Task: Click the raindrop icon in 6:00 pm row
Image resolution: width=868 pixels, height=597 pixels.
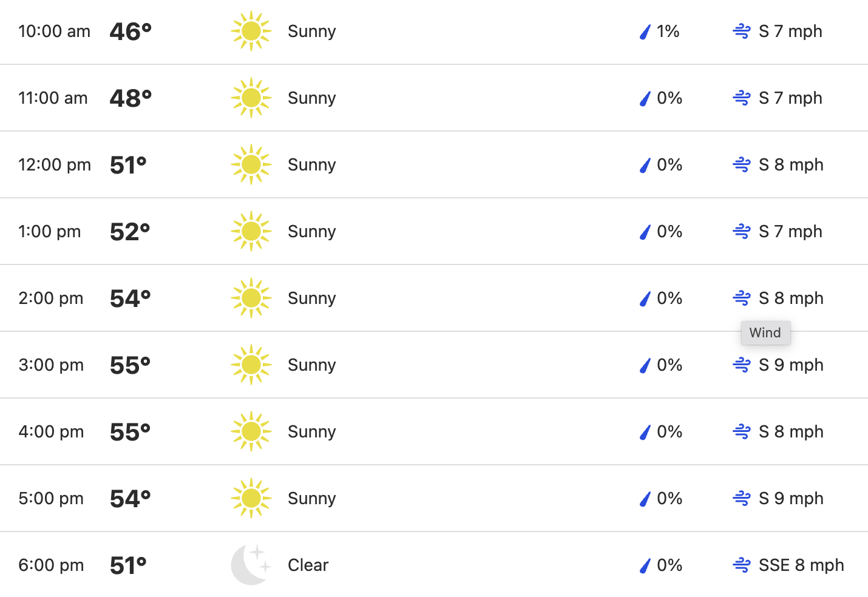Action: point(645,565)
